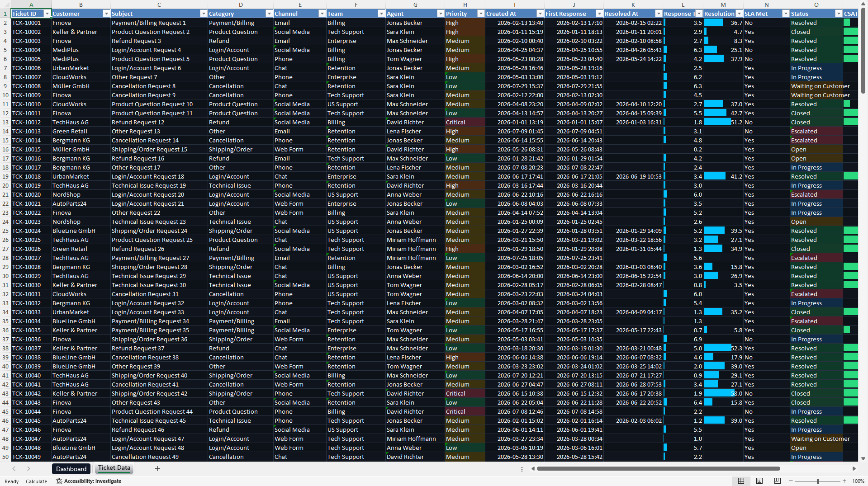Viewport: 868px width, 486px height.
Task: Select all cells corner button
Action: tap(5, 5)
